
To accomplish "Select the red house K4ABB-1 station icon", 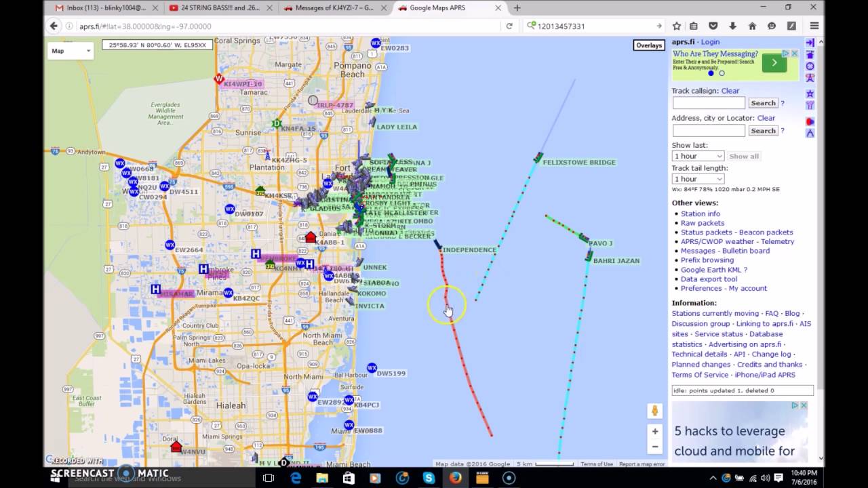I will point(311,237).
